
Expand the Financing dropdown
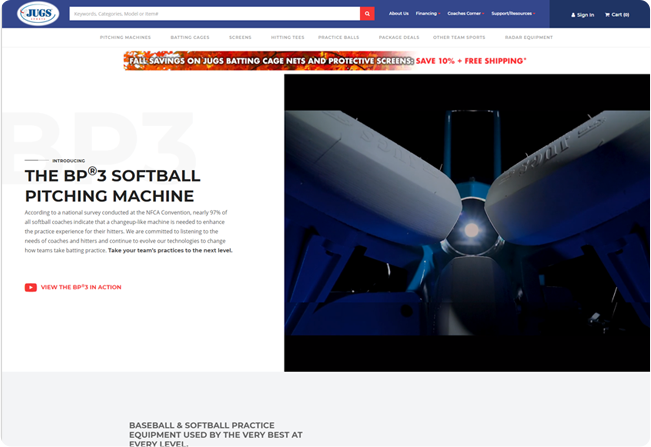(x=427, y=14)
